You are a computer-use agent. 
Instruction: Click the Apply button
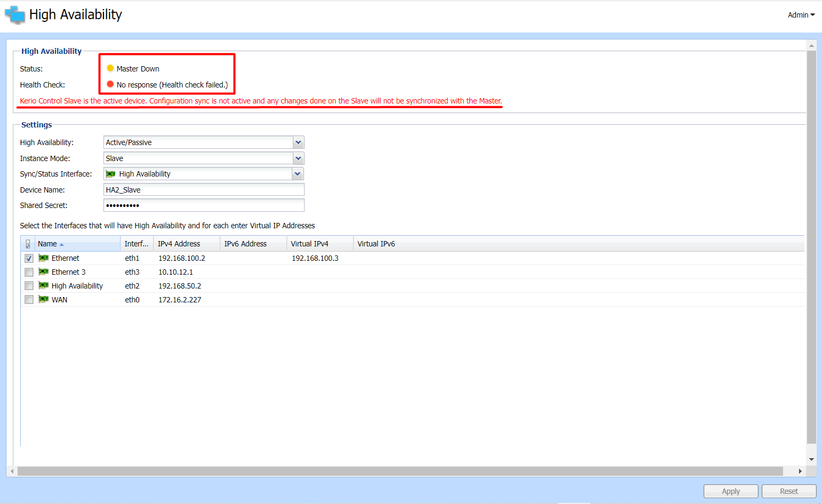pos(731,491)
